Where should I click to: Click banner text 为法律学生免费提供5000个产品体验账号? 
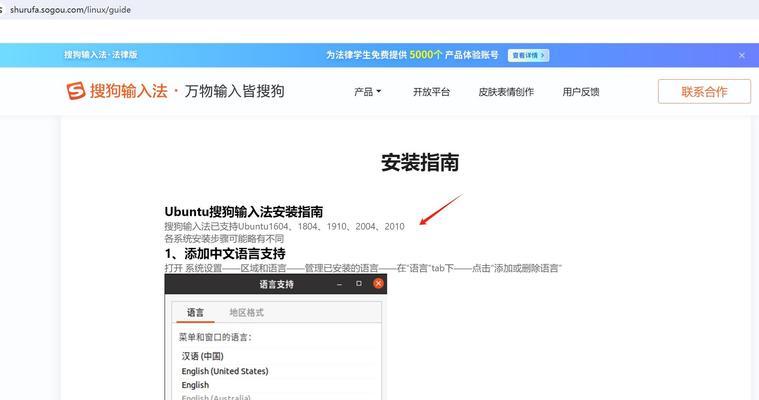[412, 55]
